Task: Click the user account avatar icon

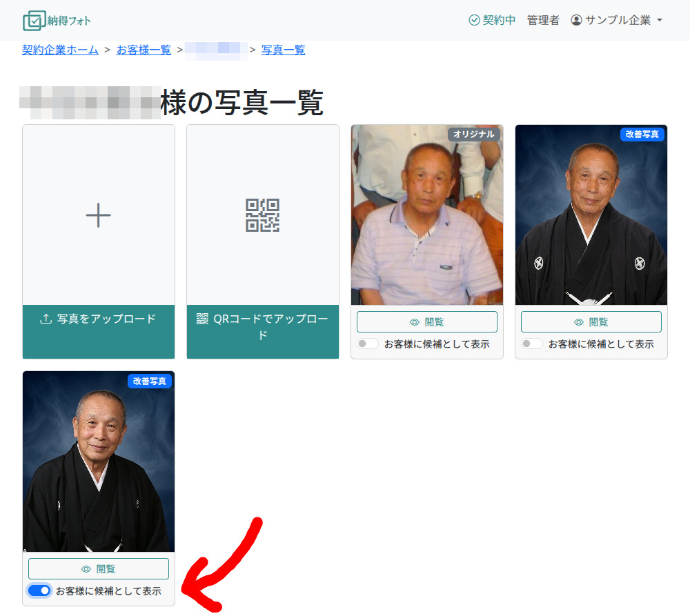Action: 576,20
